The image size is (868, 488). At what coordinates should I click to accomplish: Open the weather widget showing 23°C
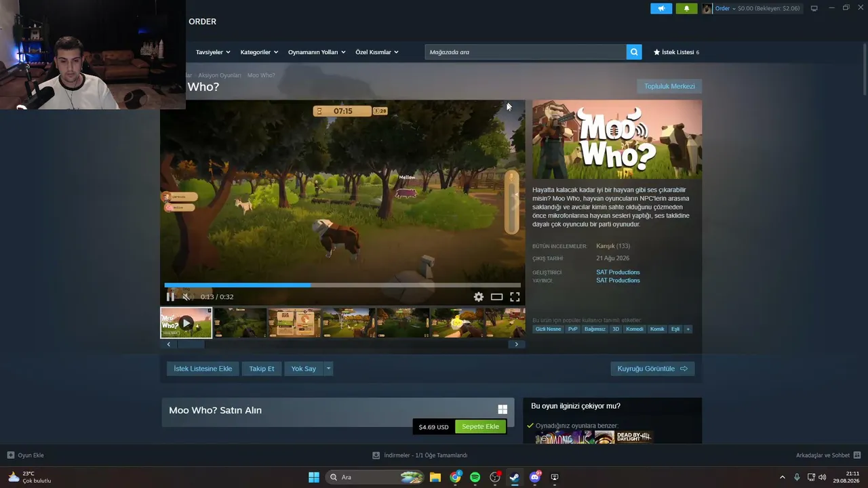click(x=30, y=477)
